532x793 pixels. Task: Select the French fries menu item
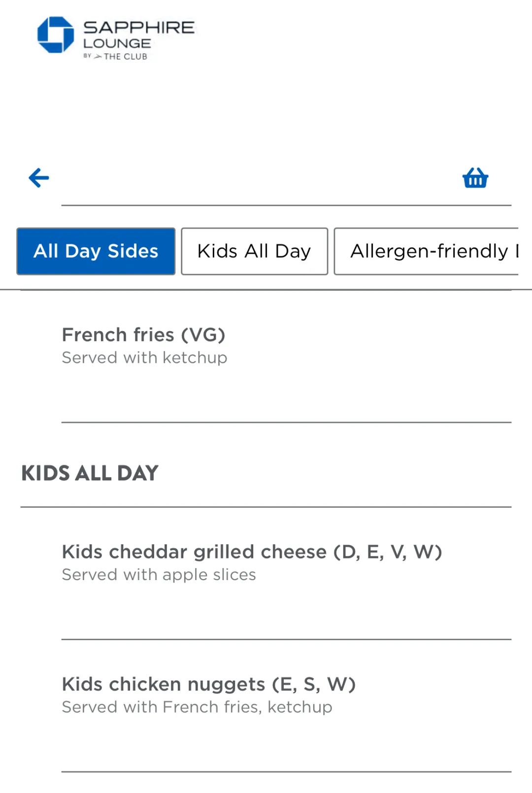coord(118,335)
